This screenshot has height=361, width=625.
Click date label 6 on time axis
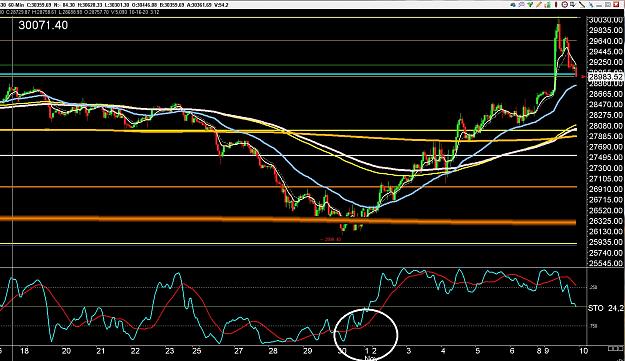point(512,351)
